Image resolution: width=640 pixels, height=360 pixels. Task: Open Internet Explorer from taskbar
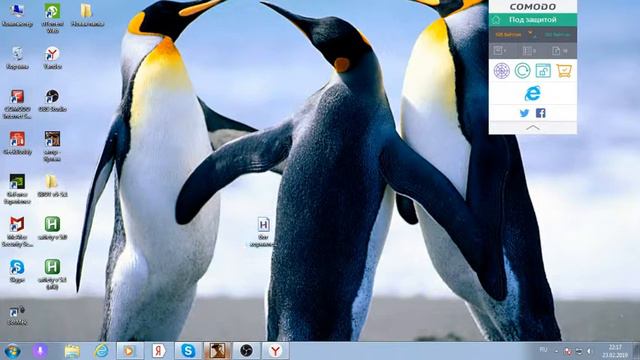click(101, 351)
